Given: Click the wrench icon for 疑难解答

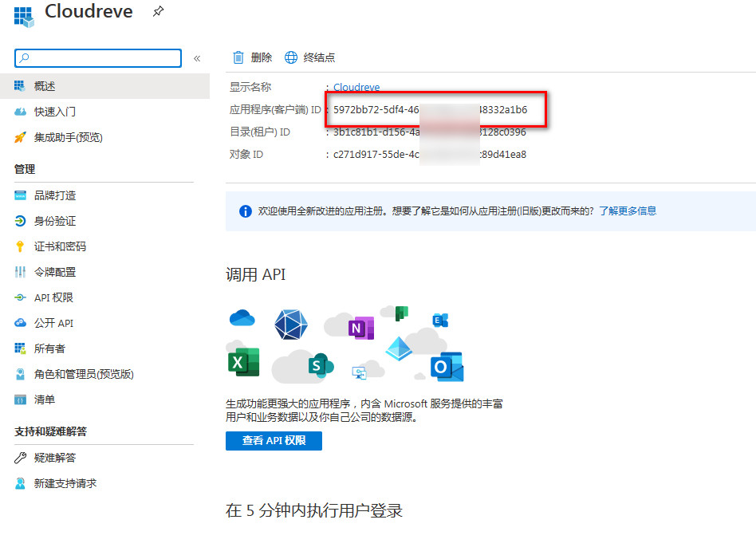Looking at the screenshot, I should coord(20,458).
